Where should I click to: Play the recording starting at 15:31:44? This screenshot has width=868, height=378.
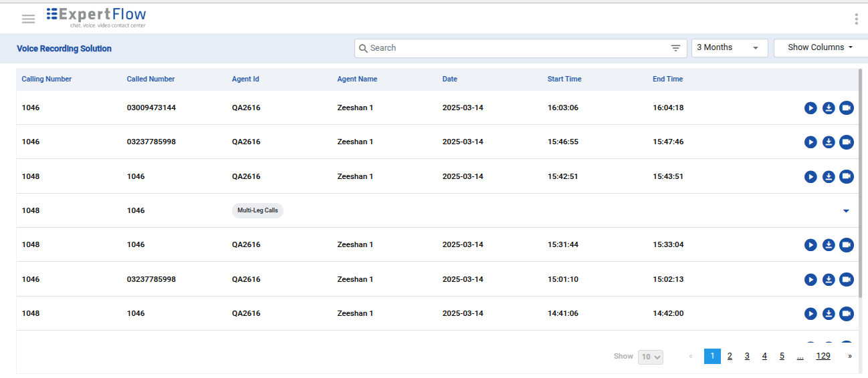pyautogui.click(x=810, y=245)
